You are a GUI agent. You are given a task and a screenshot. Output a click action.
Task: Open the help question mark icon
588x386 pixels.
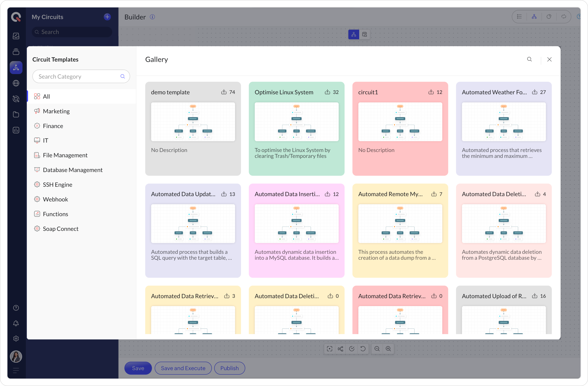[16, 308]
